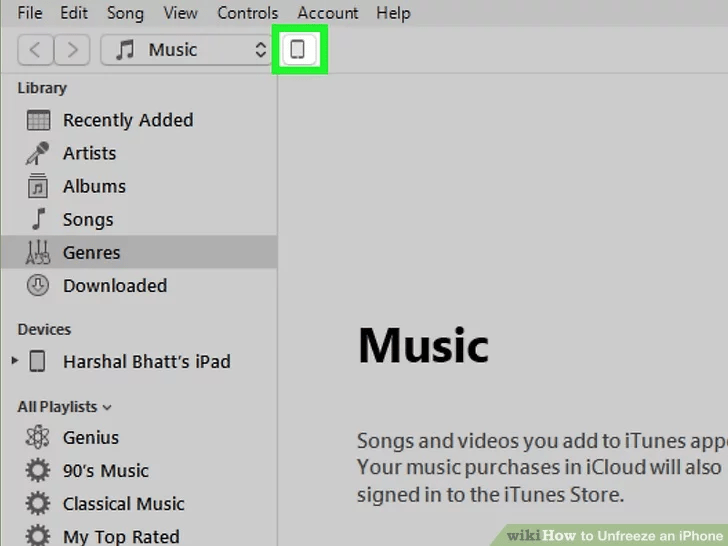The width and height of the screenshot is (728, 546).
Task: Go back with the left arrow button
Action: point(35,50)
